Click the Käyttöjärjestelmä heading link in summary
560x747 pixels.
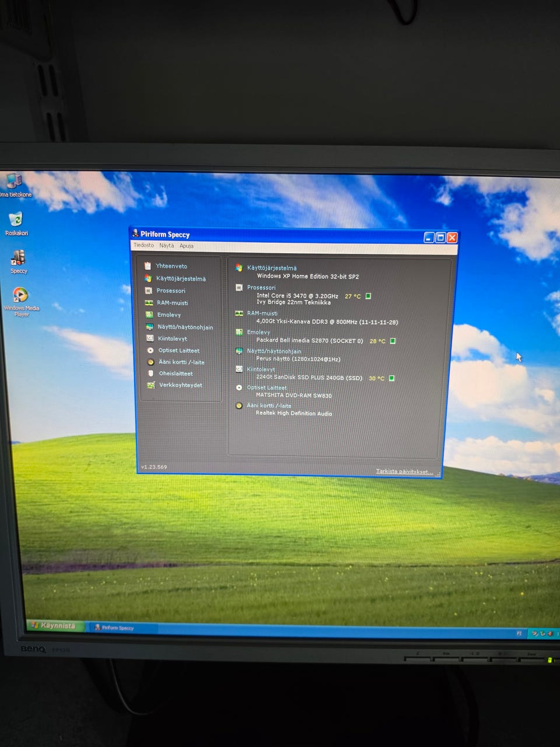tap(272, 268)
